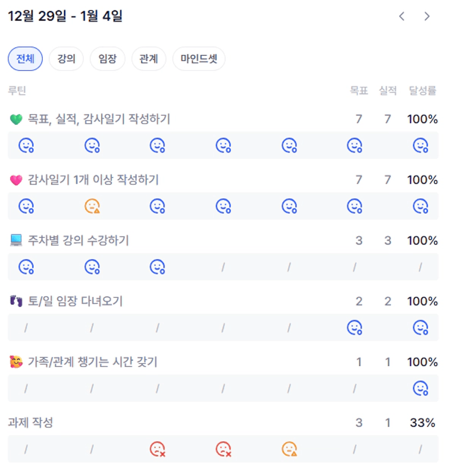
Task: Click the laptop emoji beside 주차별 강의 수강하기
Action: tap(16, 241)
